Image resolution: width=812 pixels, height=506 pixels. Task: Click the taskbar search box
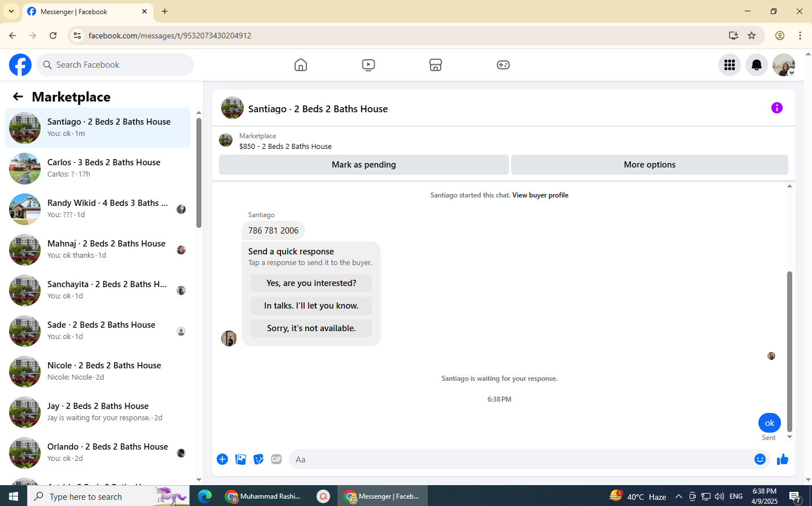pyautogui.click(x=108, y=496)
